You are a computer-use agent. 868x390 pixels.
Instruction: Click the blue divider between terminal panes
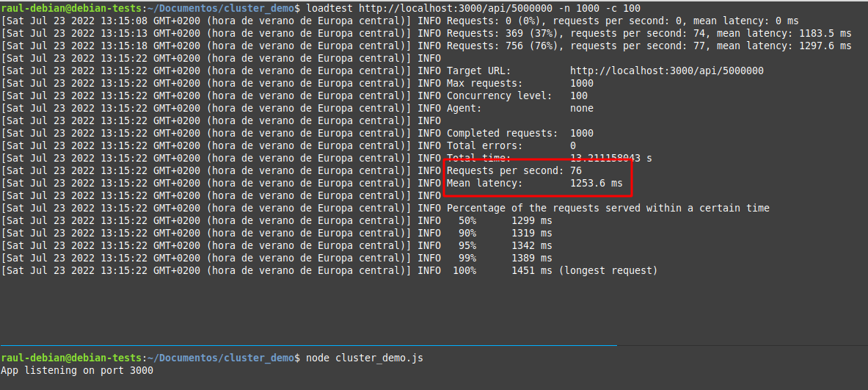pos(308,344)
